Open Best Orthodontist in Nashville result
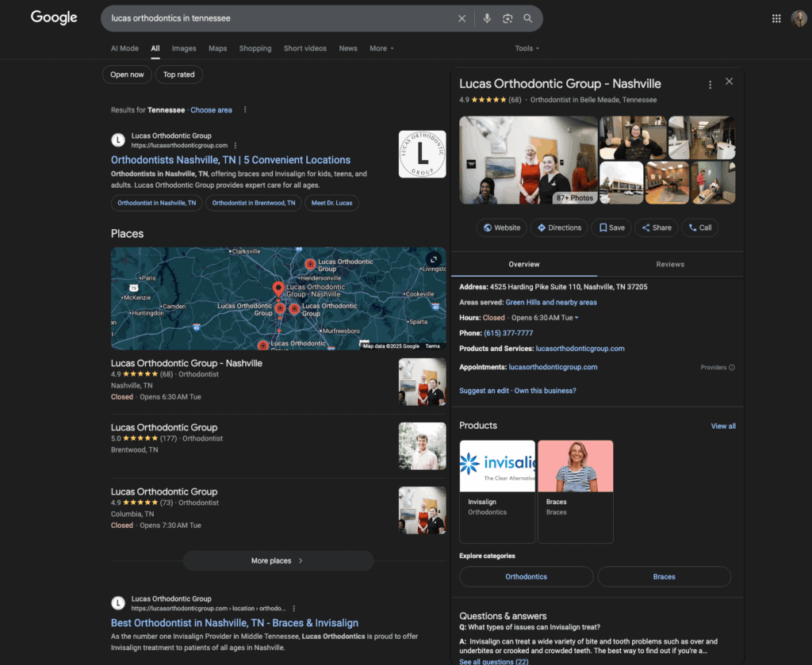The height and width of the screenshot is (665, 812). tap(235, 623)
